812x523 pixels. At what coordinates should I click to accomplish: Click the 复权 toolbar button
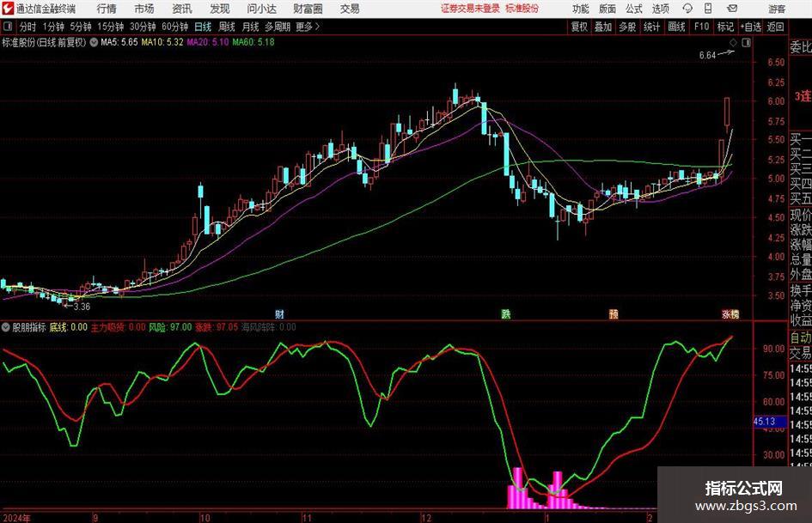click(578, 27)
